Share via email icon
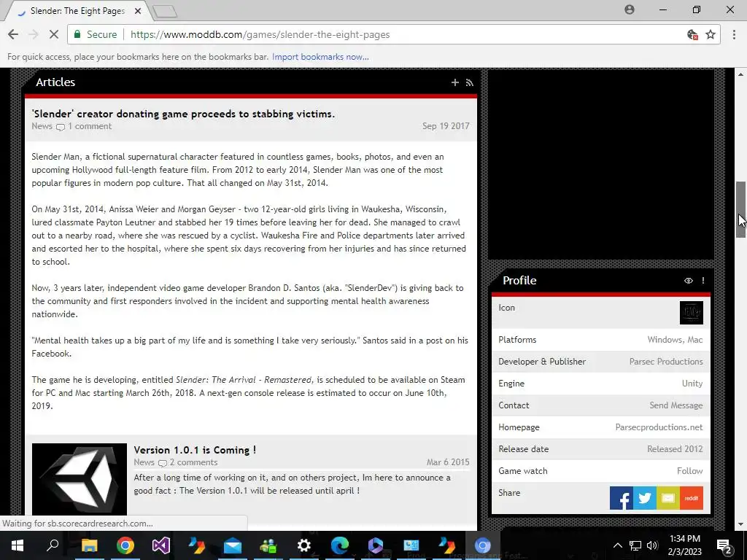Screen dimensions: 747x560 668,498
